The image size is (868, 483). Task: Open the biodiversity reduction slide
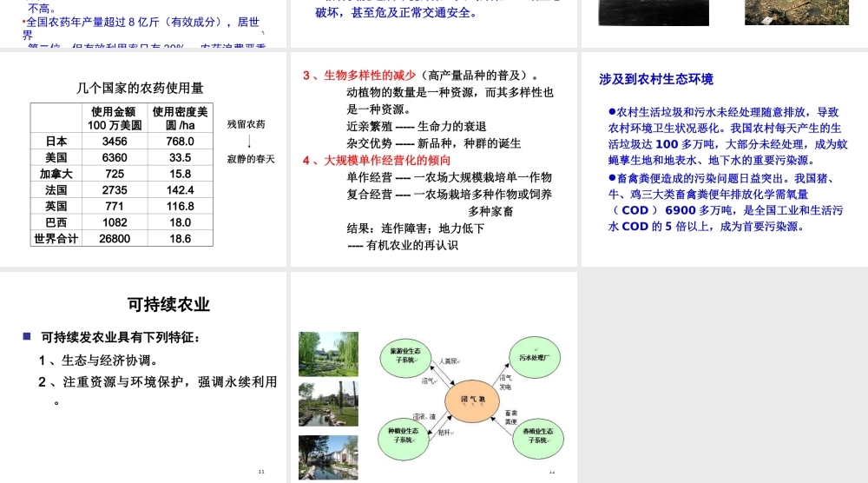pyautogui.click(x=434, y=160)
